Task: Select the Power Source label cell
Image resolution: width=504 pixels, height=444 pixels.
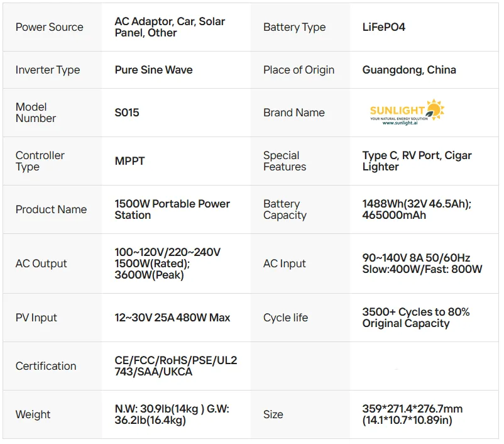Action: (x=49, y=27)
